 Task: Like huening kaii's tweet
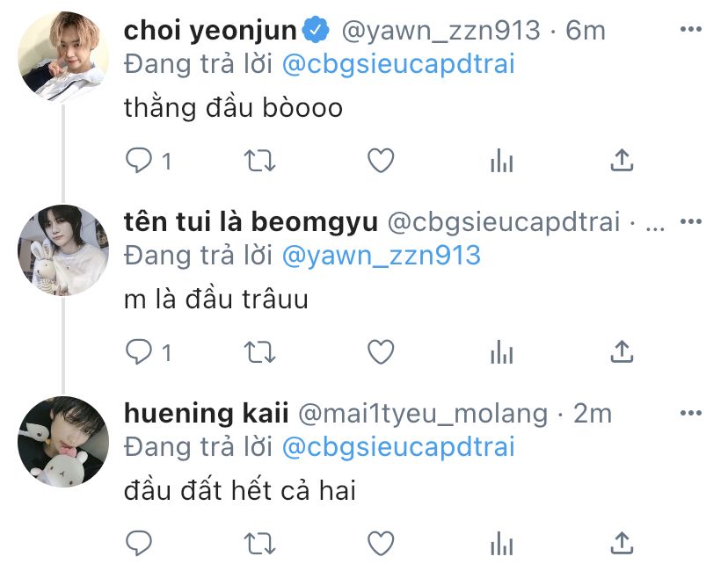[381, 543]
